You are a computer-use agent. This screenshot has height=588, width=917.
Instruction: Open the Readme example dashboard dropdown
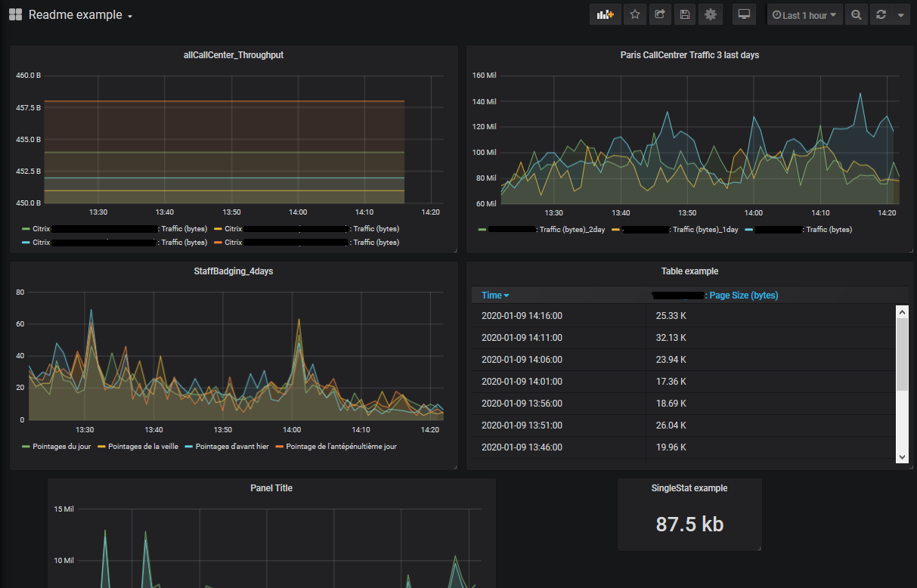[80, 15]
